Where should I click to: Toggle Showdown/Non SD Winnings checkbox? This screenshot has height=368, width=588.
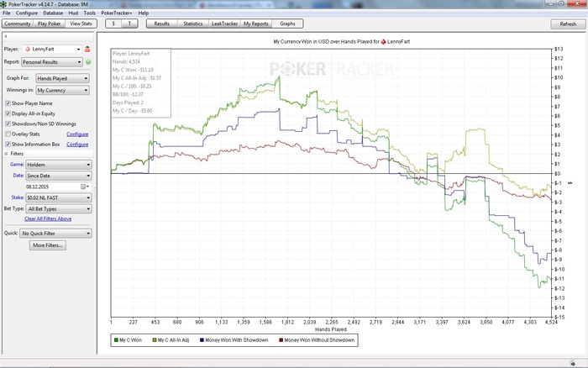point(8,124)
